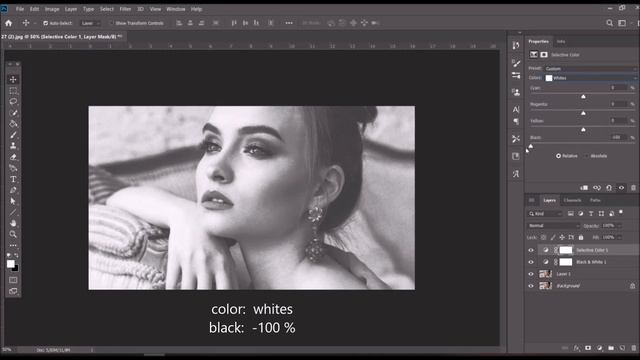Open the Colors Whites dropdown
Image resolution: width=640 pixels, height=360 pixels.
click(591, 78)
